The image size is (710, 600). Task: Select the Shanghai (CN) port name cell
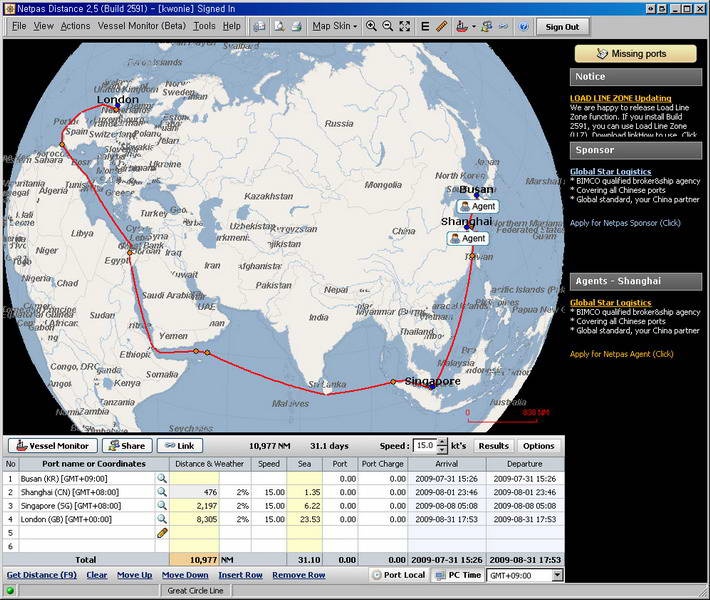pos(86,492)
